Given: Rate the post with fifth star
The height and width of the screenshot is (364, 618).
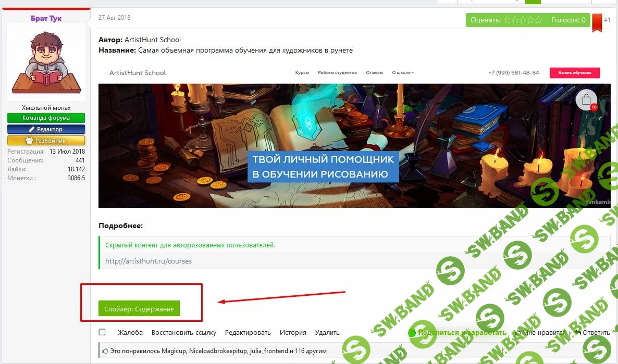Looking at the screenshot, I should (538, 20).
